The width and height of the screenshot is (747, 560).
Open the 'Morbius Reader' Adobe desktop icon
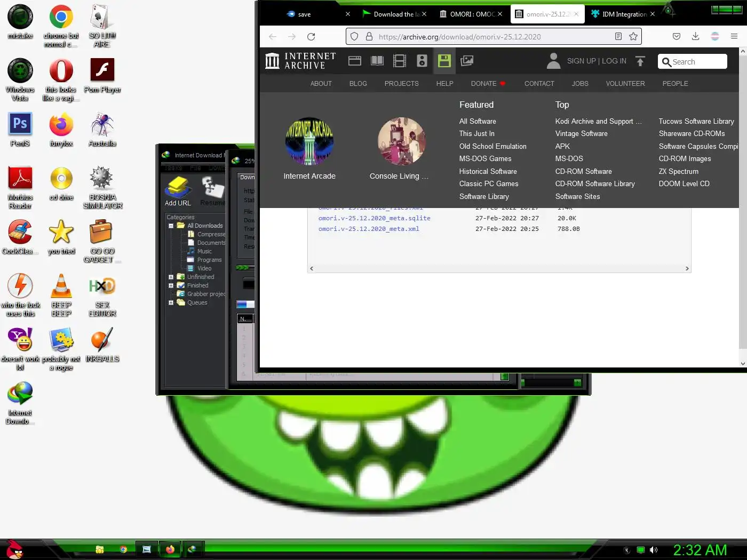20,187
